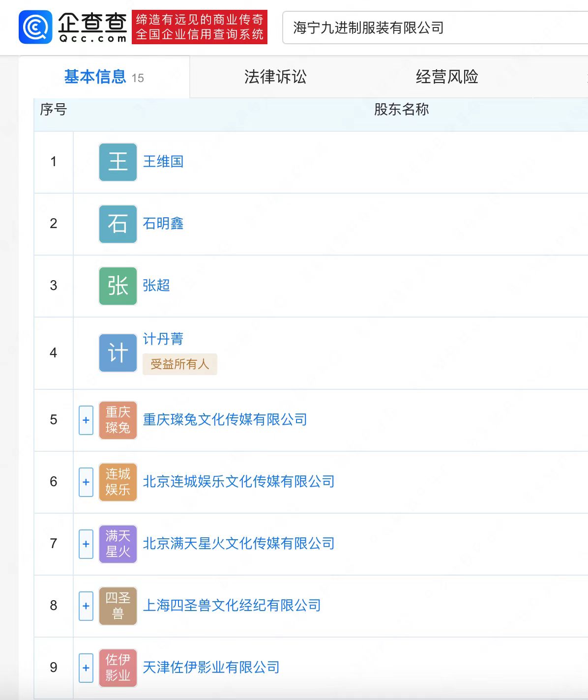Click the 重庆璨兔 company logo tile
The width and height of the screenshot is (588, 700).
(x=118, y=420)
